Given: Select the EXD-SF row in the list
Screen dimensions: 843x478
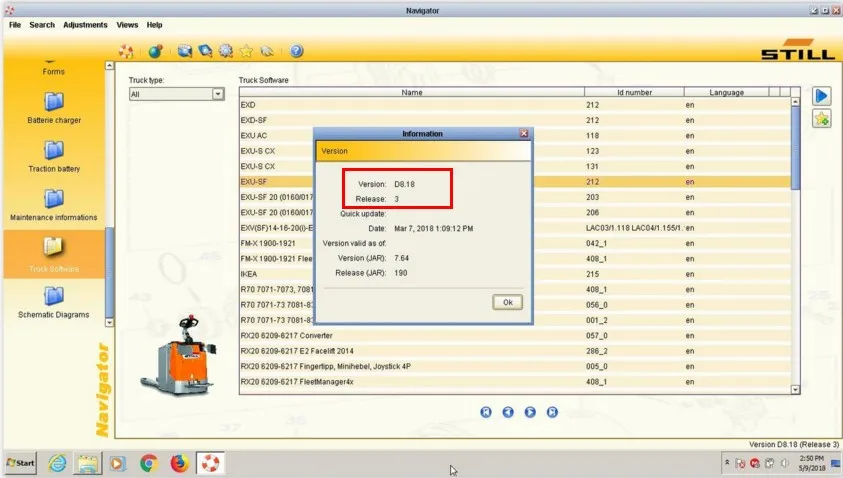Looking at the screenshot, I should pos(515,120).
